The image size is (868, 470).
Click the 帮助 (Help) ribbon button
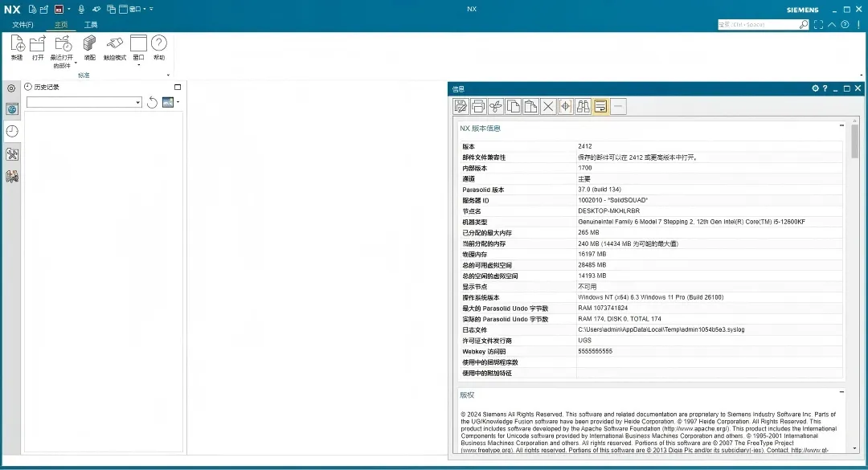coord(159,47)
